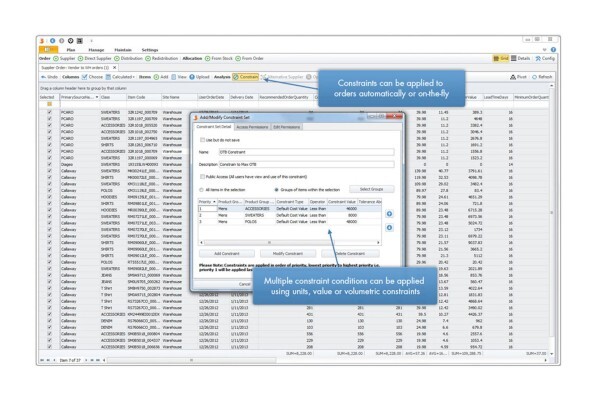
Task: Click the Add items icon
Action: [x=156, y=77]
